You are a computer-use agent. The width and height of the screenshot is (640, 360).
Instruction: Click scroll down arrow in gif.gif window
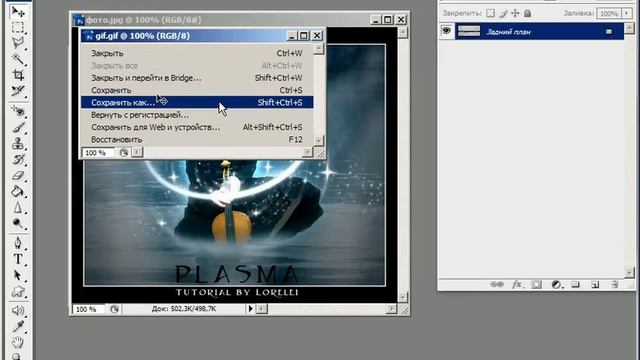318,140
